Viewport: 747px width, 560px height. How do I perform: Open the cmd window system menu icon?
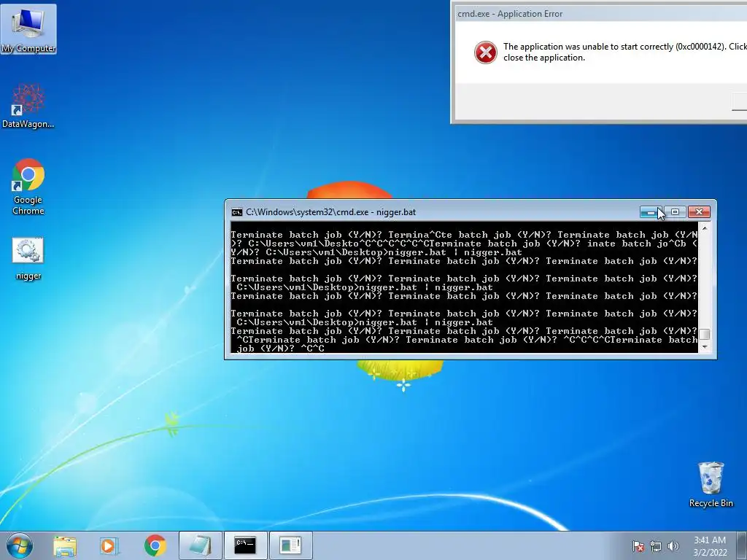click(237, 212)
